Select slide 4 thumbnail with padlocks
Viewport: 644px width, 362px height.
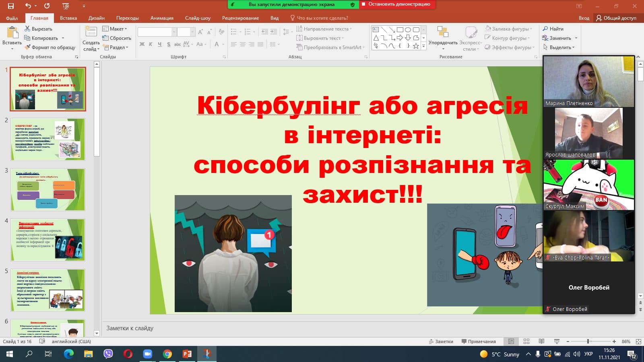[x=48, y=240]
